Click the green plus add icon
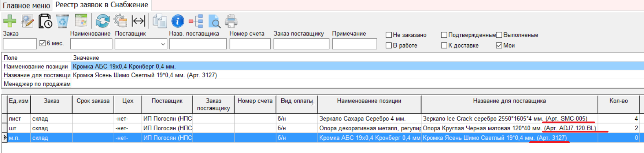The image size is (644, 153). [10, 21]
